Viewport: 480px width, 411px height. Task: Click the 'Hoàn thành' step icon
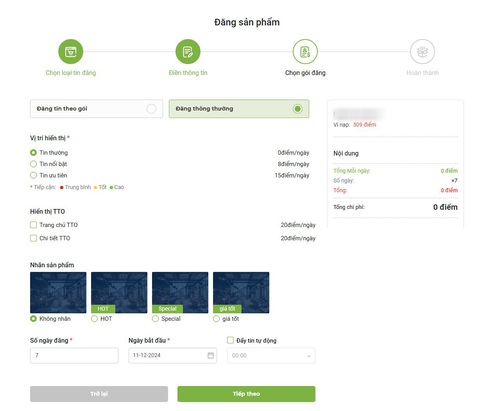[422, 51]
